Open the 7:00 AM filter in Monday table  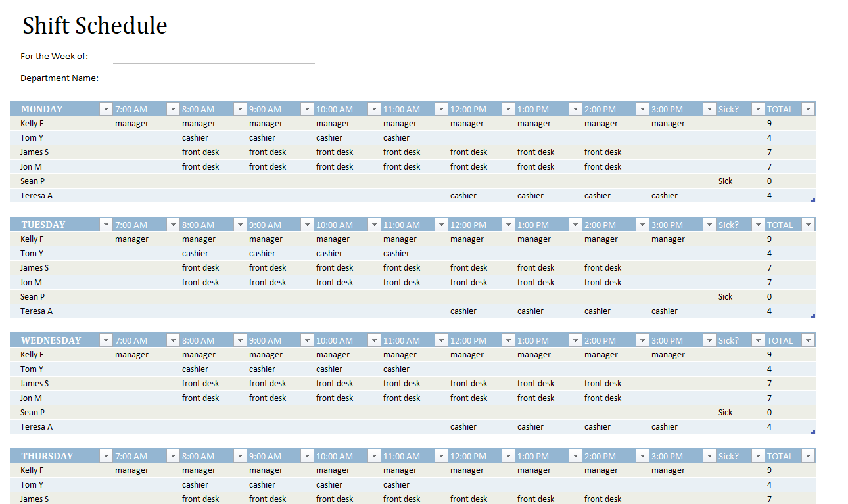click(x=173, y=109)
